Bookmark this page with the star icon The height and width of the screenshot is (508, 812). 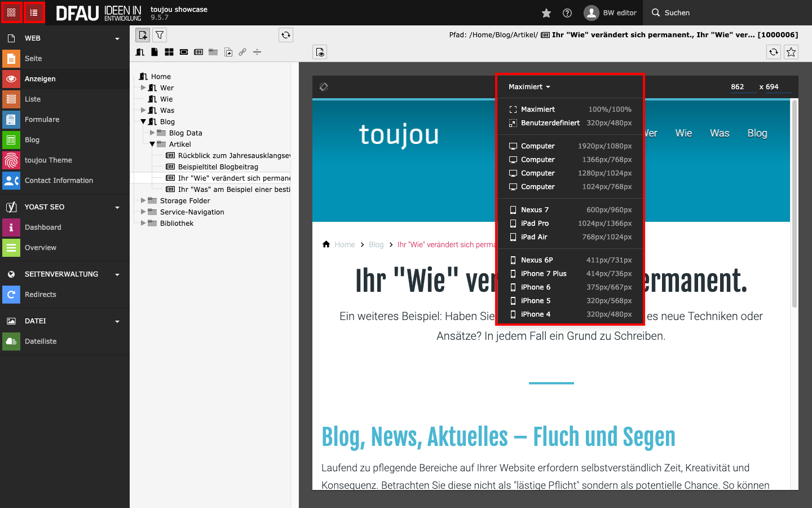pos(791,52)
